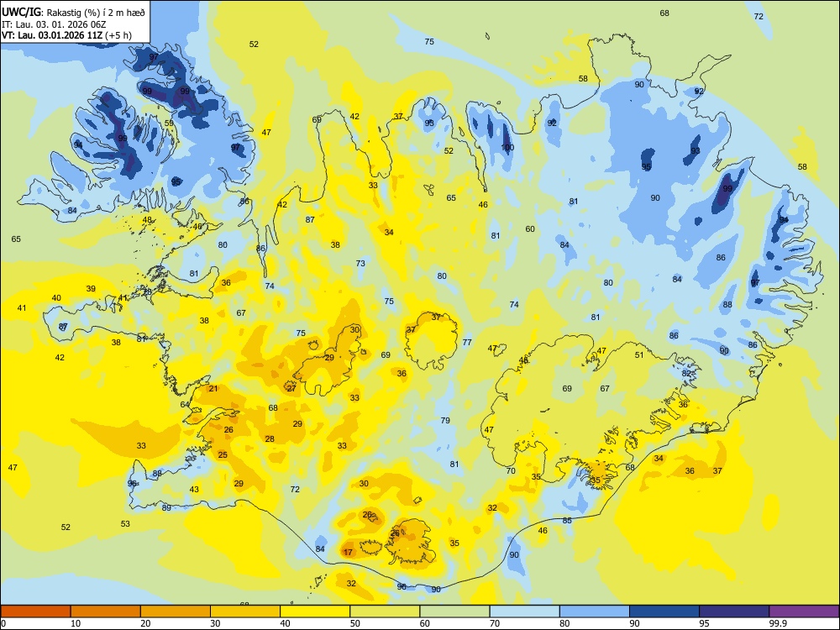Select the '17' humidity value on the map
Viewport: 840px width, 630px height.
click(x=349, y=553)
